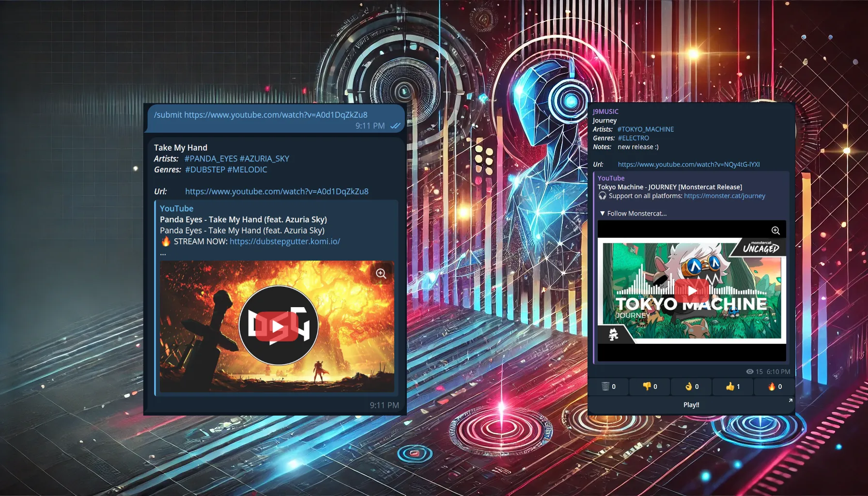Image resolution: width=868 pixels, height=496 pixels.
Task: Open the submitted YouTube link in /submit message
Action: click(276, 115)
